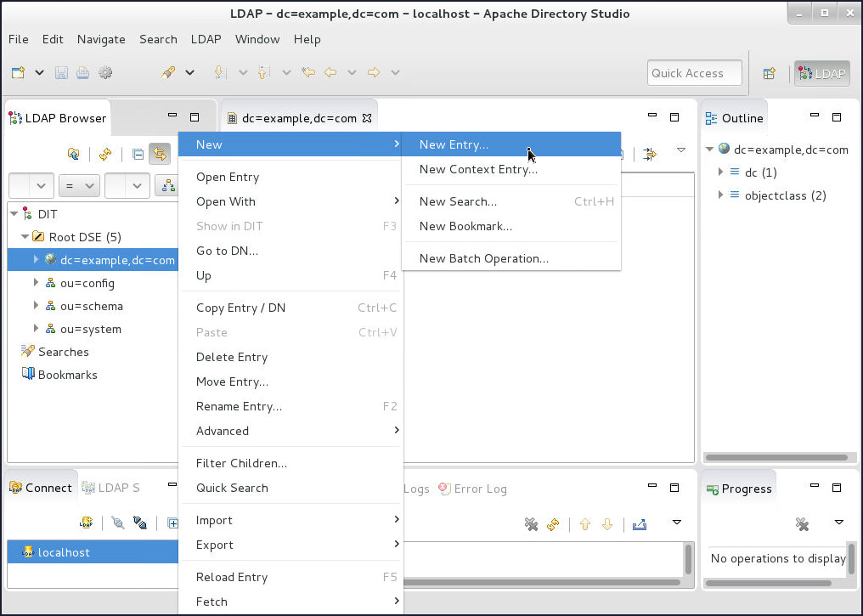The height and width of the screenshot is (616, 863).
Task: Choose Reload Entry
Action: (x=291, y=577)
